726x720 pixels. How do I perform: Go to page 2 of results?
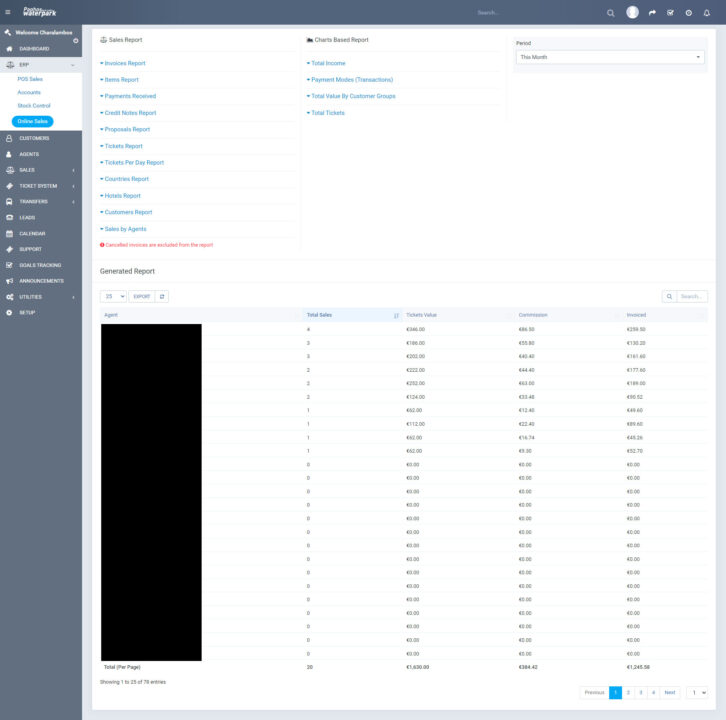pyautogui.click(x=628, y=692)
